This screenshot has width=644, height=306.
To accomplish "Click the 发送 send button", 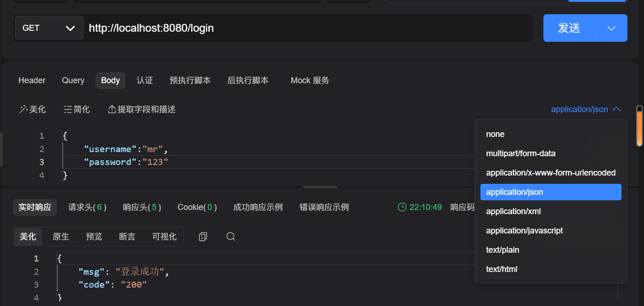I will click(569, 28).
